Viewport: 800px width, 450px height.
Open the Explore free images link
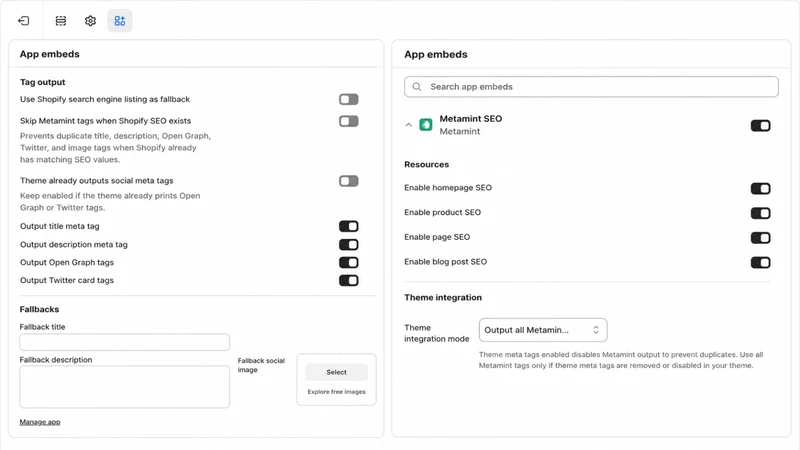[336, 392]
